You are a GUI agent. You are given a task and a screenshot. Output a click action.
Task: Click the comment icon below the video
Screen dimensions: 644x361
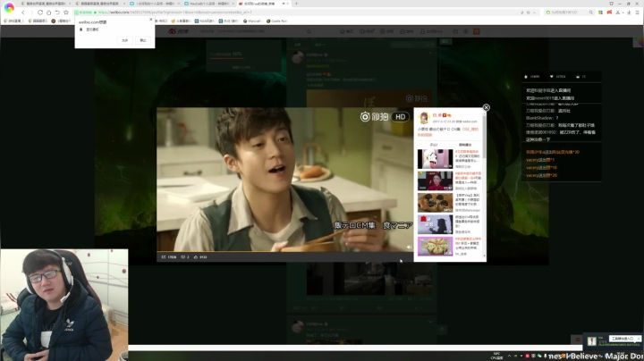(x=185, y=257)
